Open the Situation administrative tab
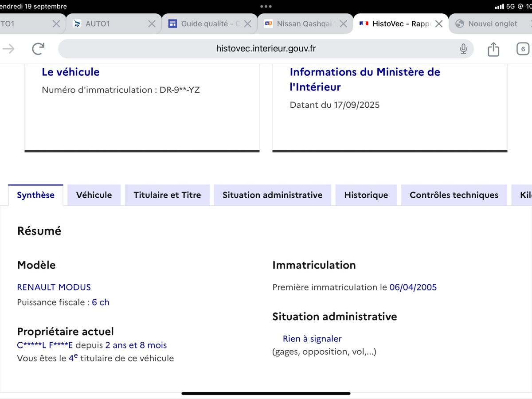Screen dimensions: 532x399 click(272, 195)
